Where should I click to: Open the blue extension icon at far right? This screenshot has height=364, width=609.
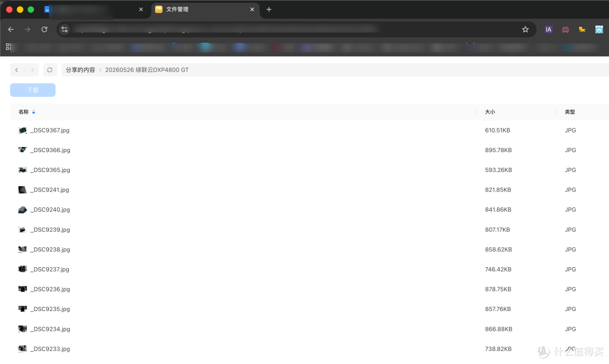pos(599,29)
